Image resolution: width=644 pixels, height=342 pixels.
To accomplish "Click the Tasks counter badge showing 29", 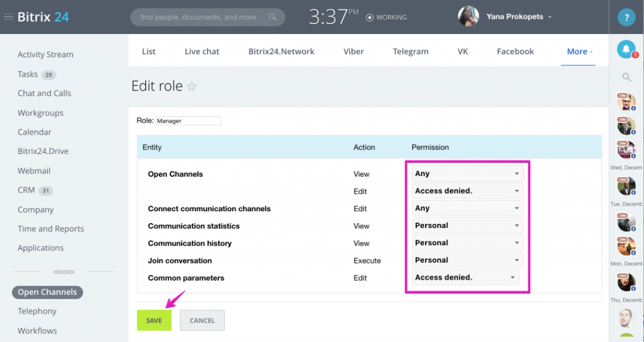I will coord(49,75).
